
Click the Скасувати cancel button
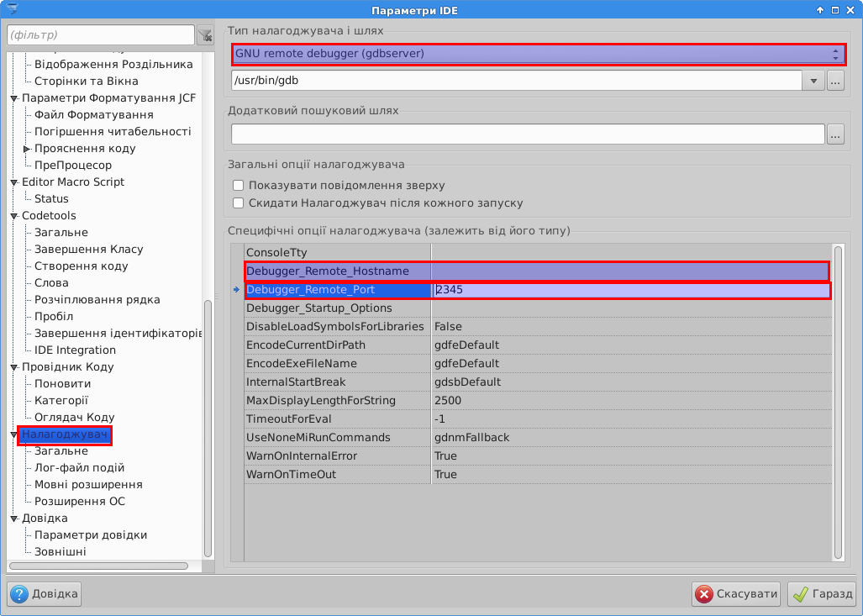(736, 594)
